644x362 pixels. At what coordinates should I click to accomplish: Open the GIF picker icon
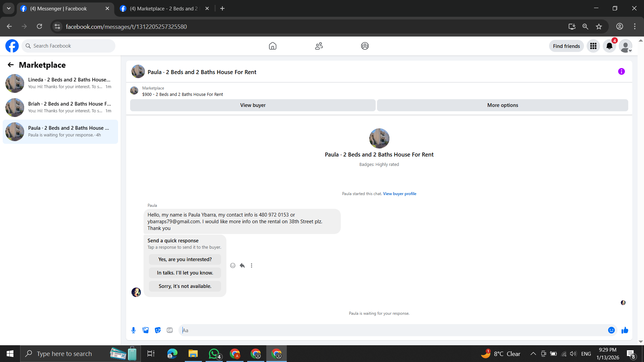click(x=170, y=330)
